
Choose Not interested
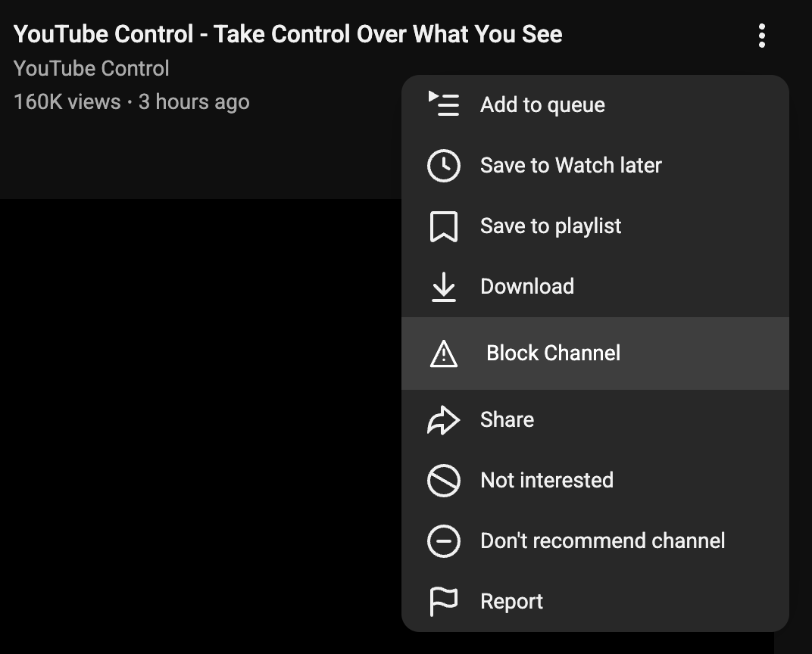tap(546, 481)
